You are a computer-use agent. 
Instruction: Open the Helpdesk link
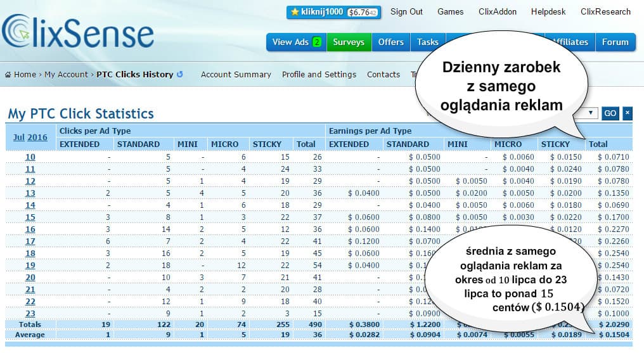(x=548, y=12)
